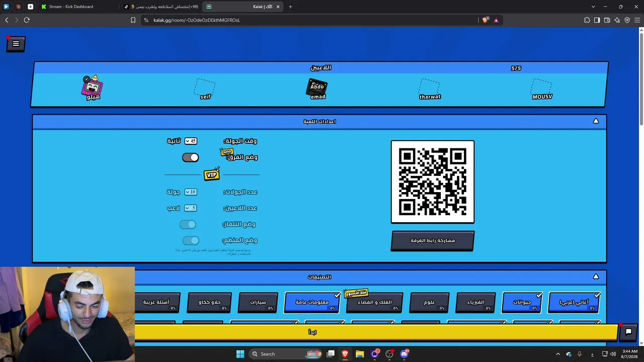Image resolution: width=644 pixels, height=362 pixels.
Task: Uncheck the أغاني (عربي) category
Action: (x=574, y=303)
